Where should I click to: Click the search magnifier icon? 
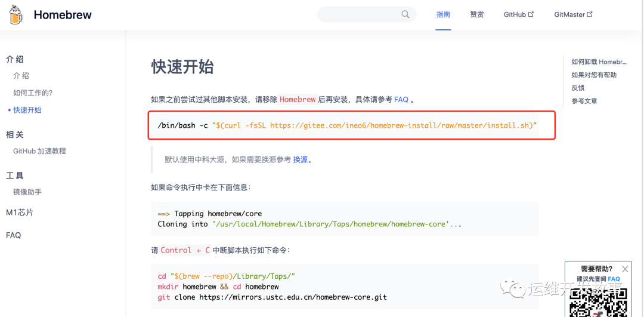pos(405,14)
